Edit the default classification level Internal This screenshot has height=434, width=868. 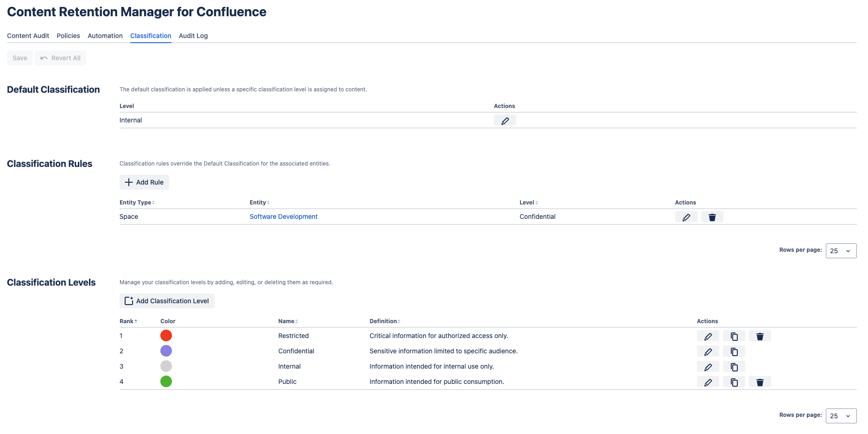click(505, 121)
